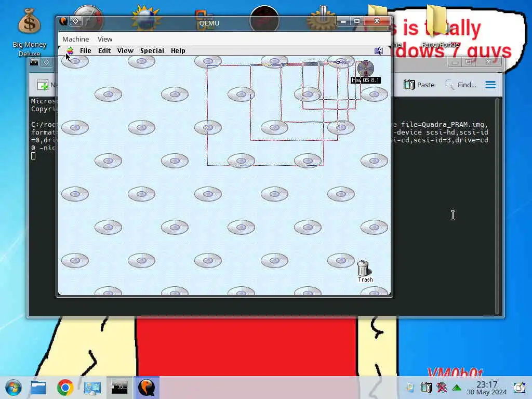The image size is (532, 399).
Task: Open the Special menu
Action: 152,50
